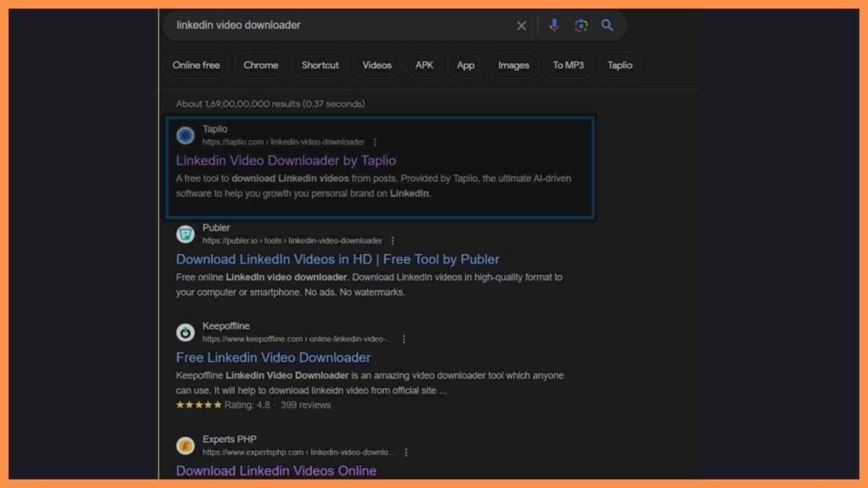
Task: Click the "Publer" site name text
Action: (x=216, y=227)
